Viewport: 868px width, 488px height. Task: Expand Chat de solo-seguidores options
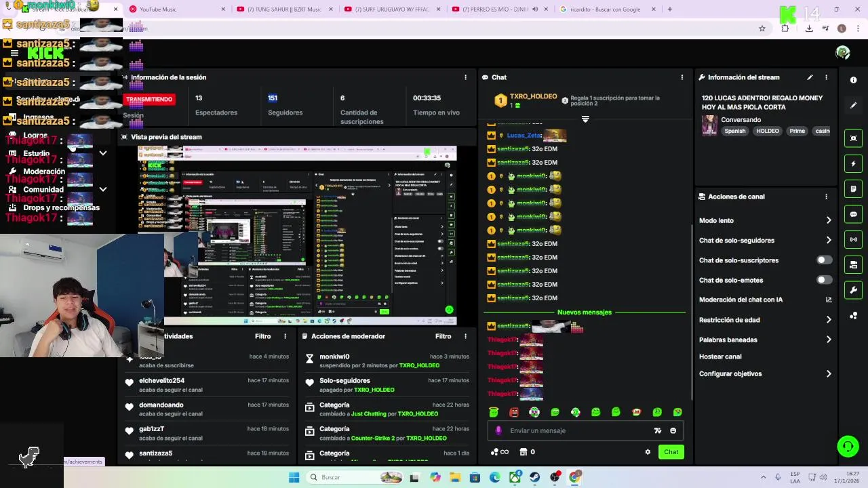(x=829, y=240)
